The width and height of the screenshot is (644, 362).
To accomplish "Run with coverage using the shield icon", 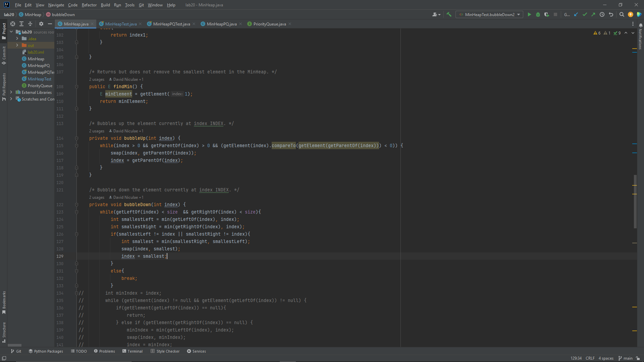I will tap(547, 14).
